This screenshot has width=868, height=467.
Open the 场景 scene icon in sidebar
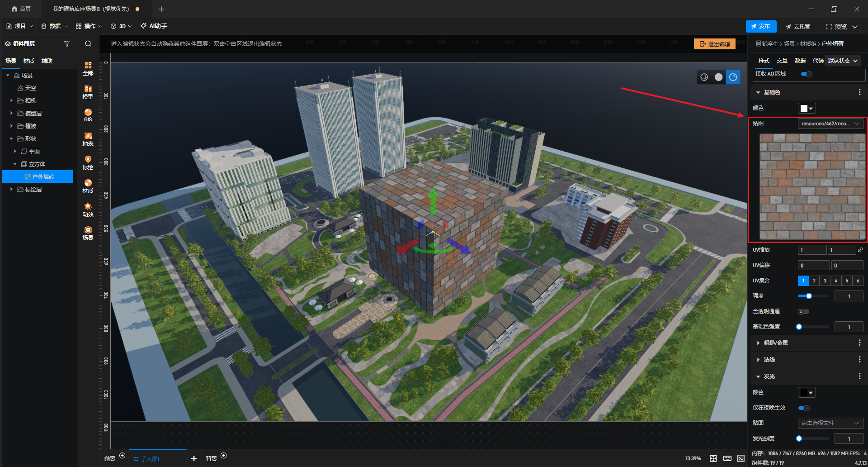click(x=88, y=233)
